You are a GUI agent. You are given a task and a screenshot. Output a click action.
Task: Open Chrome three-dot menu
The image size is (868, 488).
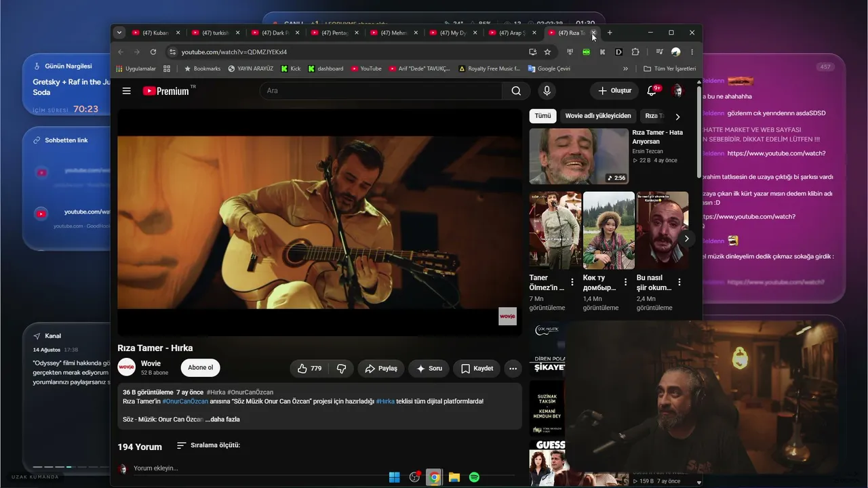coord(692,52)
